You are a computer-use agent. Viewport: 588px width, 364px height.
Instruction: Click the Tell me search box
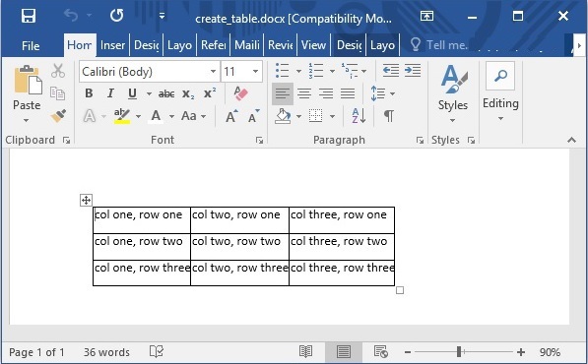click(438, 45)
